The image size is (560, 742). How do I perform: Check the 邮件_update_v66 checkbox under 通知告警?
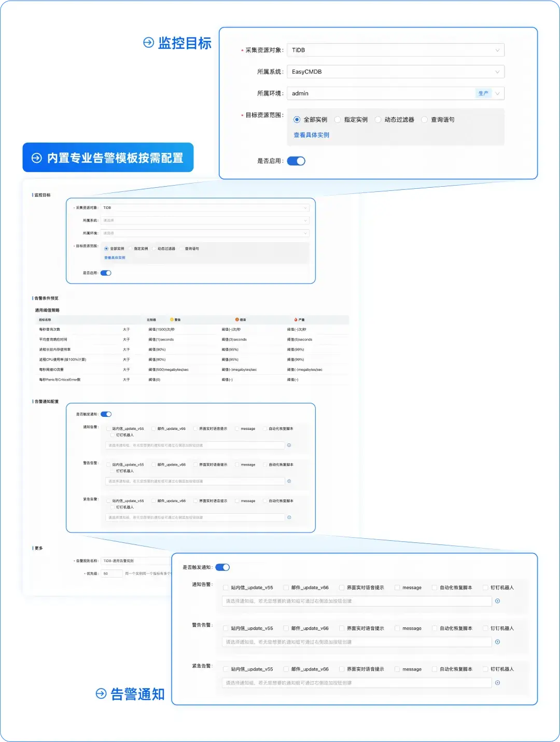(286, 587)
